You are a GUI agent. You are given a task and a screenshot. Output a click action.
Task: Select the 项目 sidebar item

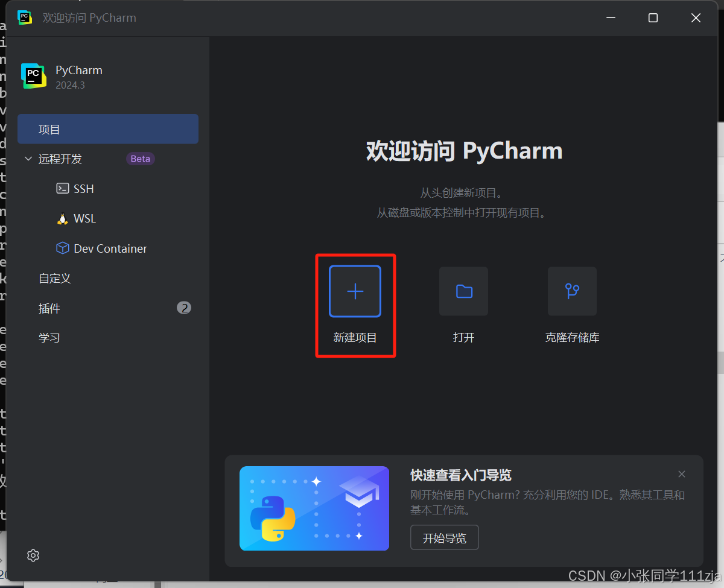click(108, 129)
